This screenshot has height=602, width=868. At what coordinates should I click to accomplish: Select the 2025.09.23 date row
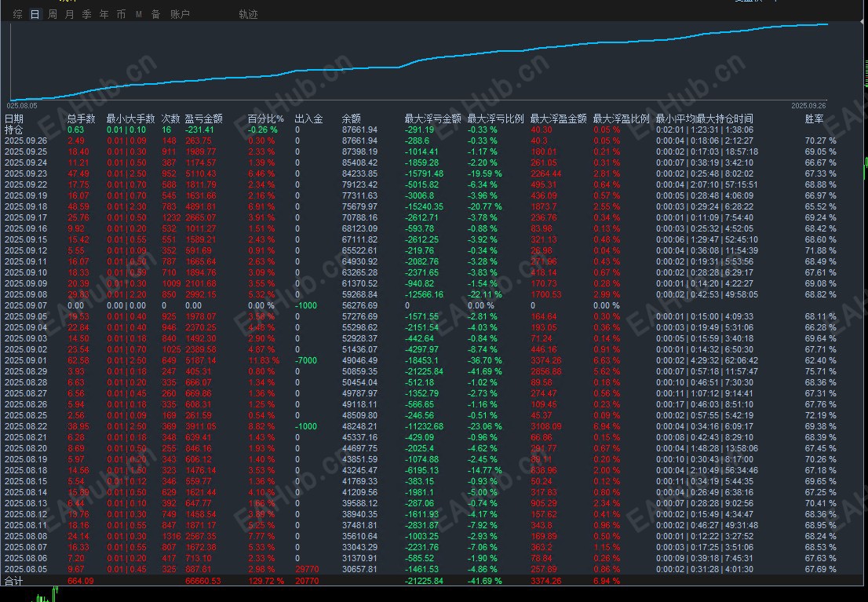(x=26, y=173)
